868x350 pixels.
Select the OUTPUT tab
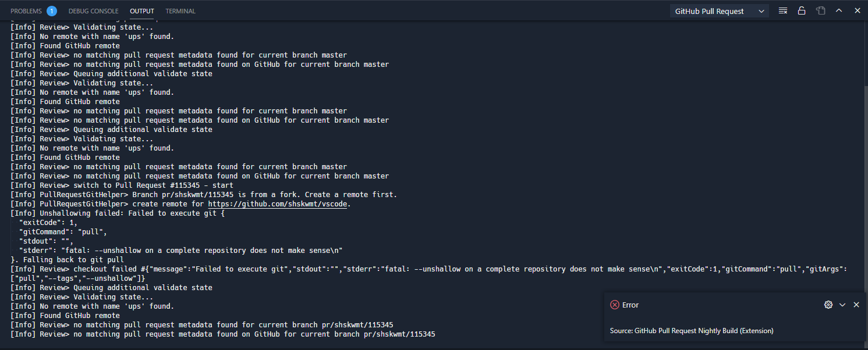coord(141,10)
